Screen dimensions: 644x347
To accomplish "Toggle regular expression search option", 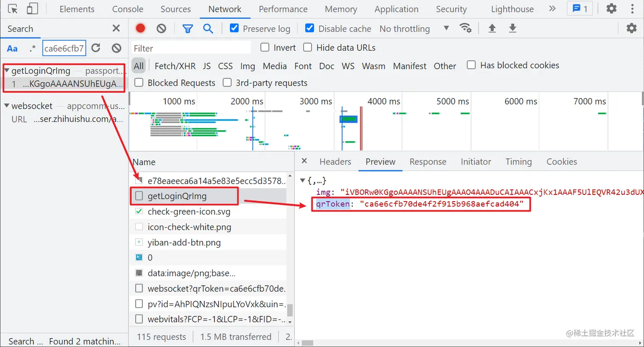I will pos(32,49).
